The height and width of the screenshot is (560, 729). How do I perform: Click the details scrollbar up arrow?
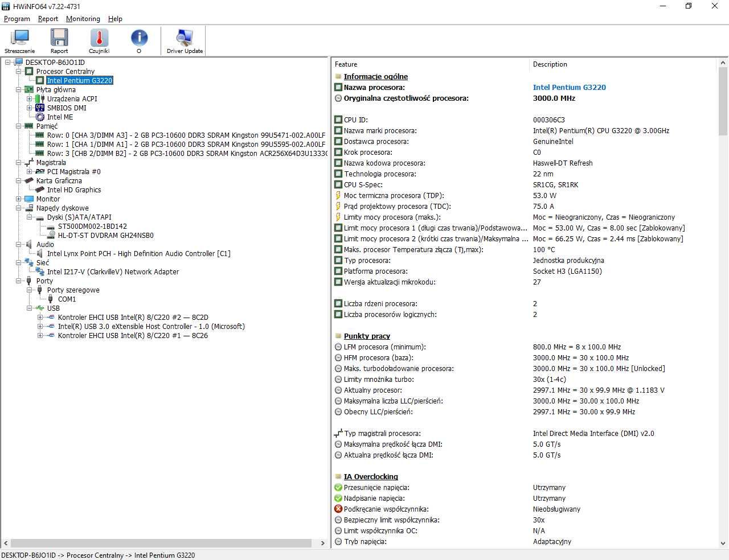tap(723, 63)
